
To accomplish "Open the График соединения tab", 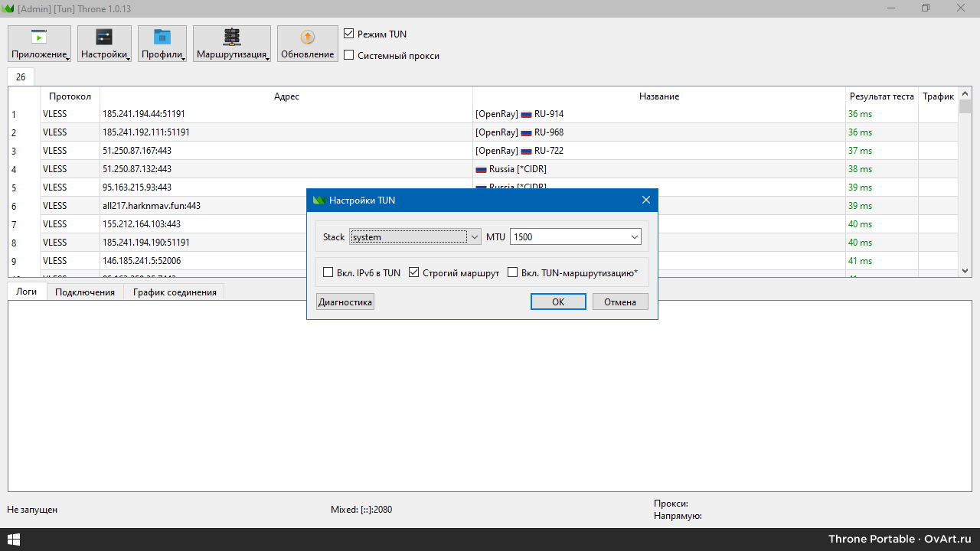I will click(x=175, y=292).
